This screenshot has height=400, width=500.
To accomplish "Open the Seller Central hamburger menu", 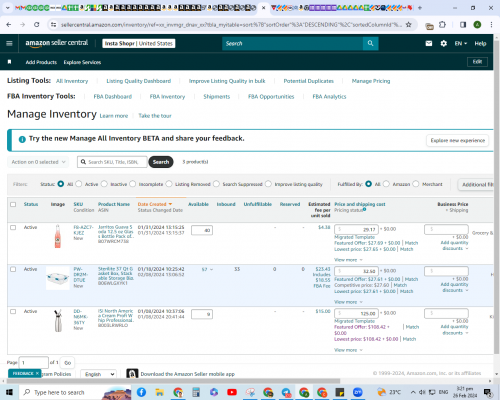I will point(9,43).
